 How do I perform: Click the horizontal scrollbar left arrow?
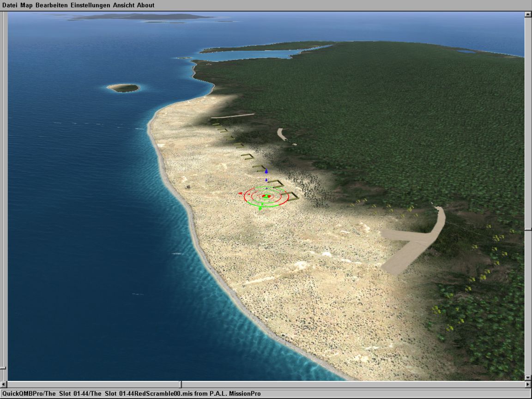[3, 384]
